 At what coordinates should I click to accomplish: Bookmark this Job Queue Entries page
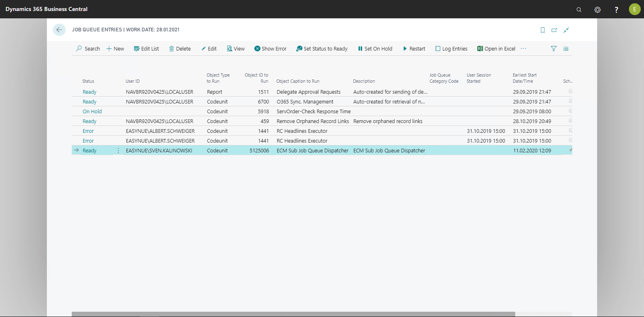[x=543, y=30]
